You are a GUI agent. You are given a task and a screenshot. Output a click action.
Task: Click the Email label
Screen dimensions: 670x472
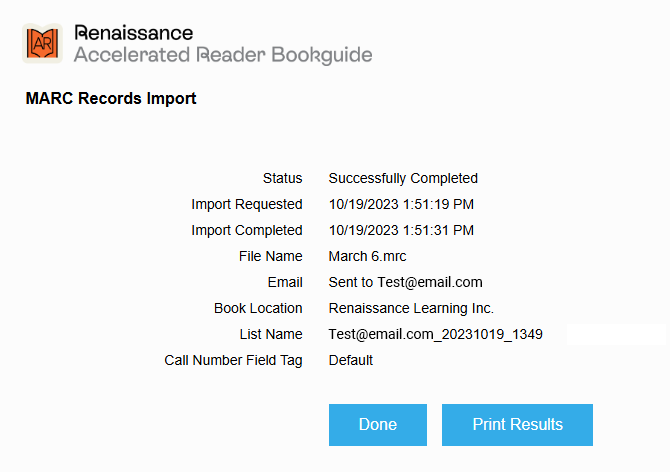click(285, 282)
